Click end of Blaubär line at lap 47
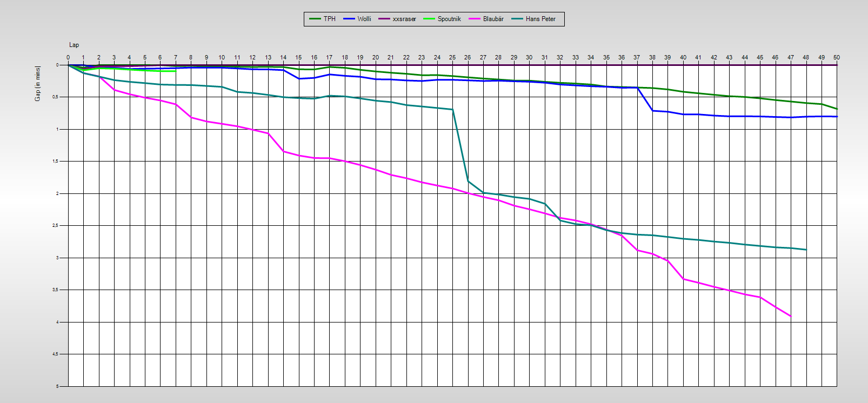 point(791,316)
